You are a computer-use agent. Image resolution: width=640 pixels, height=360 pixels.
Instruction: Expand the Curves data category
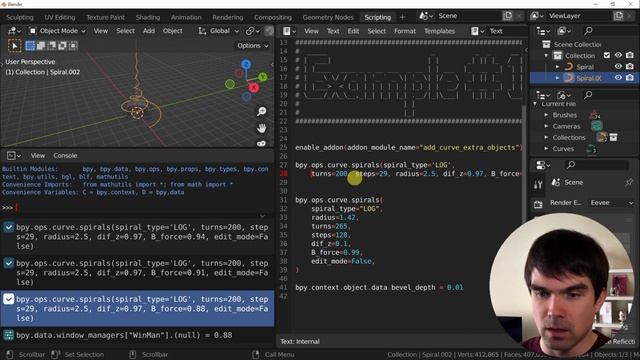pyautogui.click(x=546, y=149)
